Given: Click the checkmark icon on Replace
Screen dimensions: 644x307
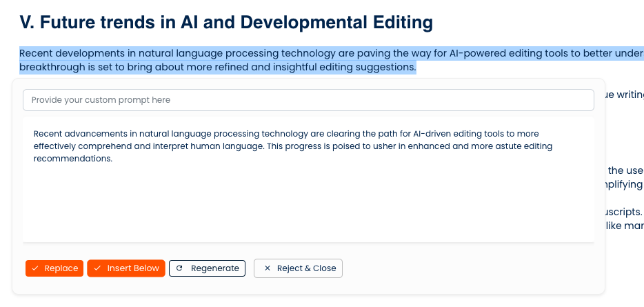Looking at the screenshot, I should coord(34,268).
